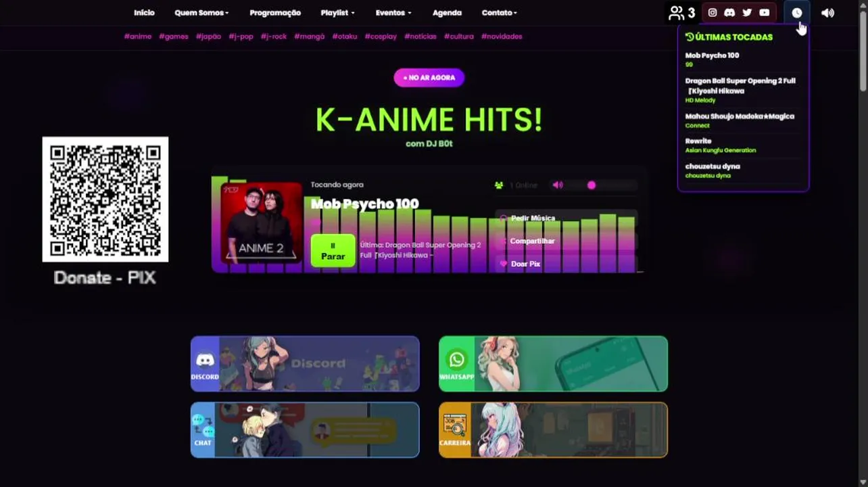868x487 pixels.
Task: Click the #mangá hashtag link
Action: click(310, 37)
